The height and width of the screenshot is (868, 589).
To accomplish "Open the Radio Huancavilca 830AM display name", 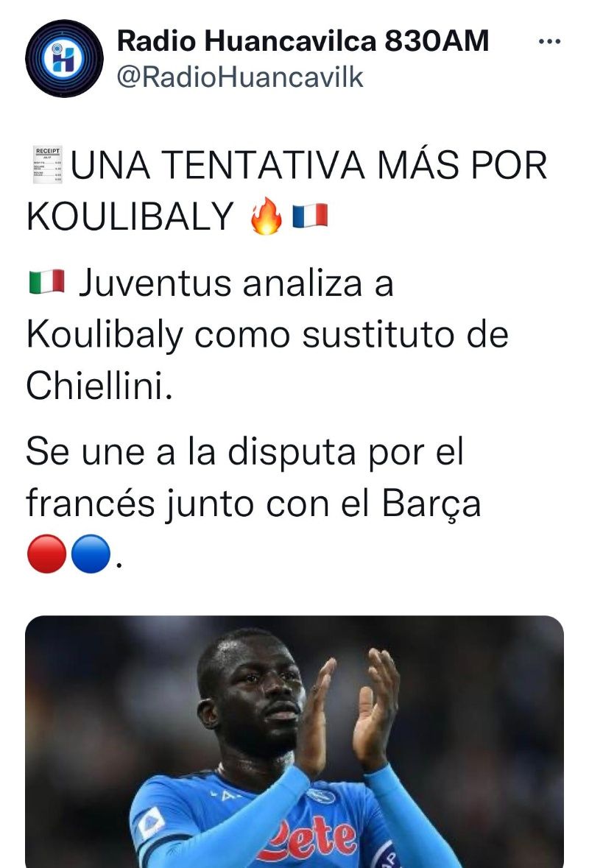I will pyautogui.click(x=303, y=40).
